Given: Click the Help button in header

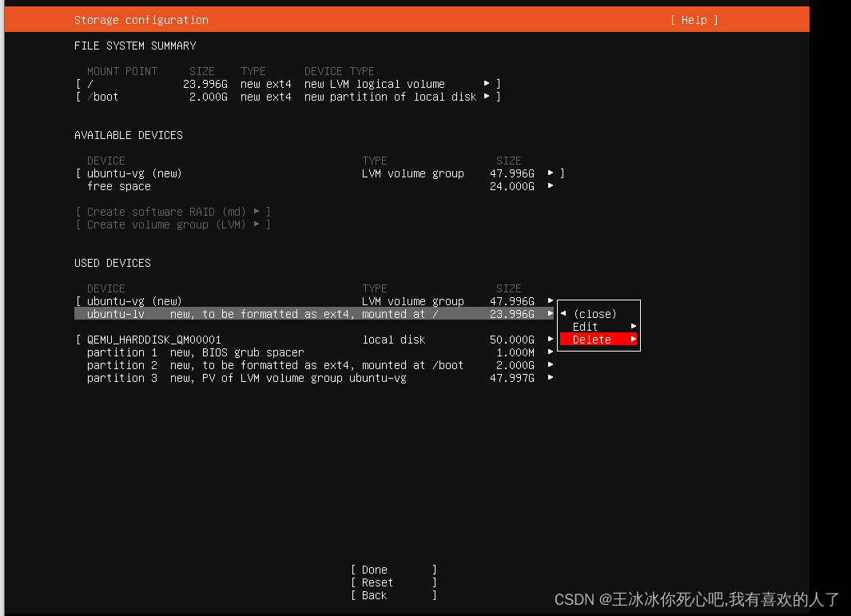Looking at the screenshot, I should pyautogui.click(x=694, y=20).
